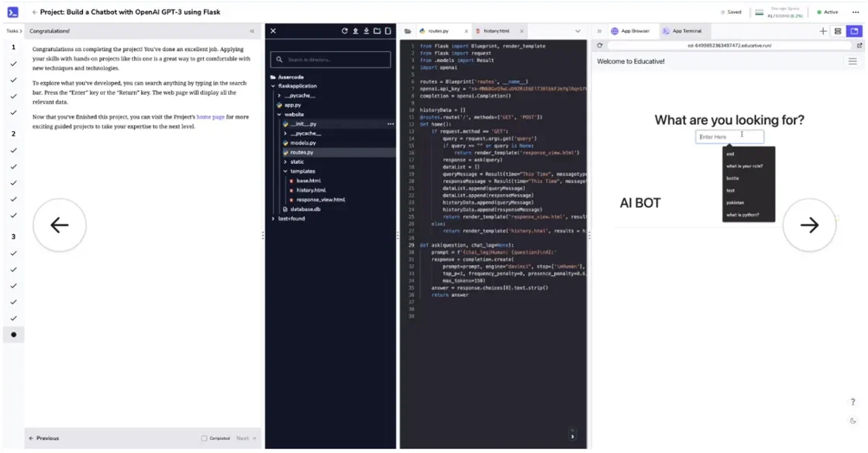Open the options dots beside __init__.py
This screenshot has width=868, height=453.
pyautogui.click(x=391, y=124)
